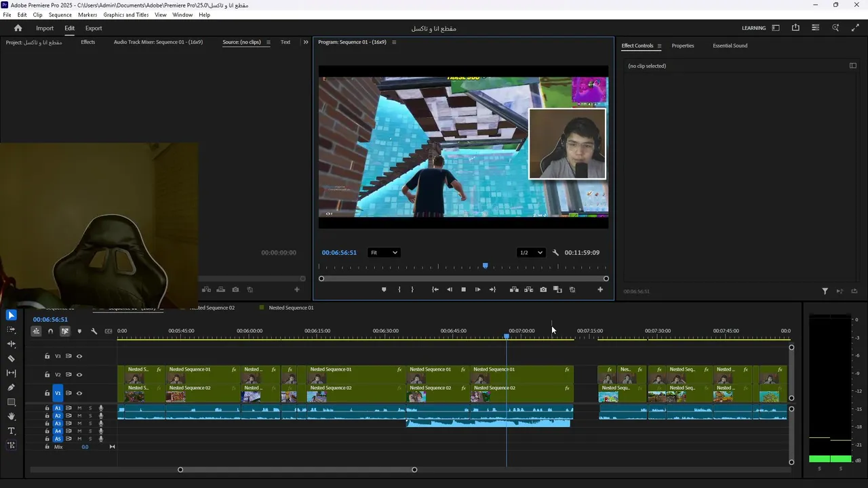This screenshot has width=868, height=488.
Task: Add marker in the timeline panel
Action: point(79,331)
